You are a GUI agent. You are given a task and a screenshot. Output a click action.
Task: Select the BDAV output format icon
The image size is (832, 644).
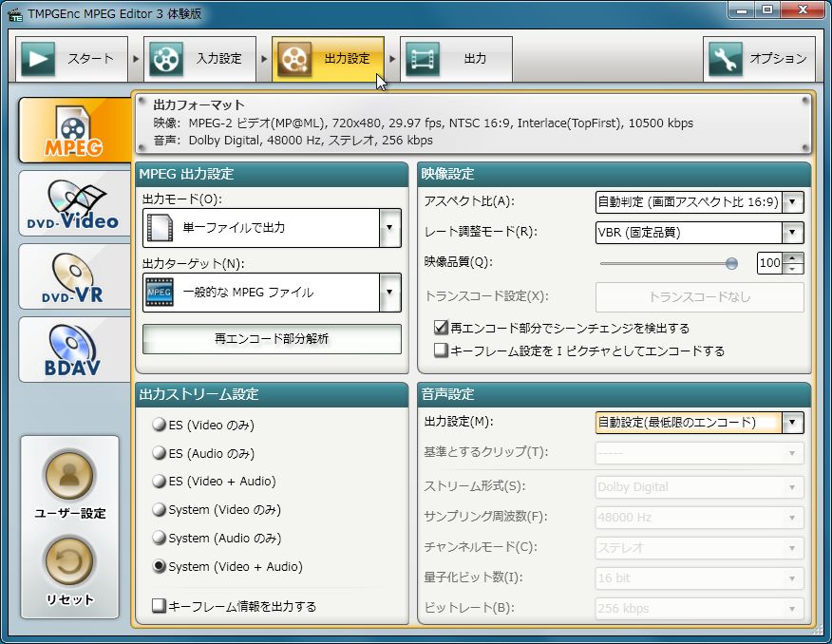coord(74,350)
